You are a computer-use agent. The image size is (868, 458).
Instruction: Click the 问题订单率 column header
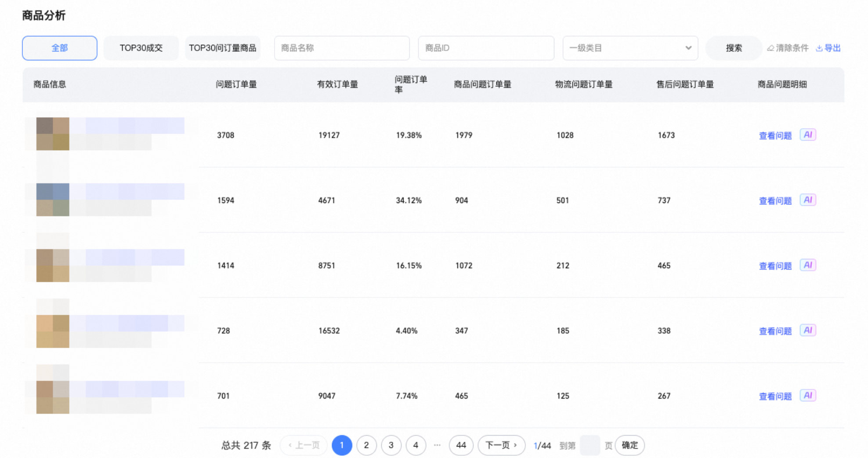click(x=411, y=84)
